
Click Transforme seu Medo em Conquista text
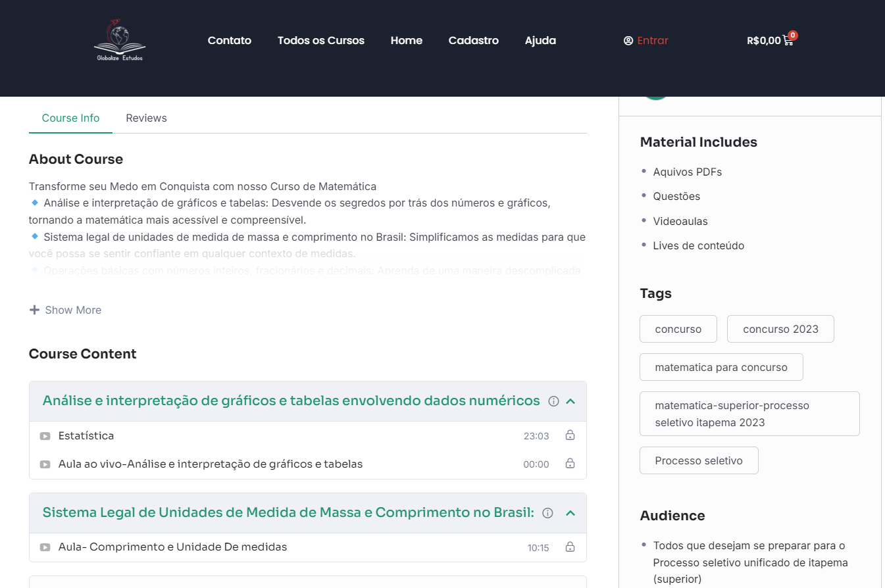[203, 186]
